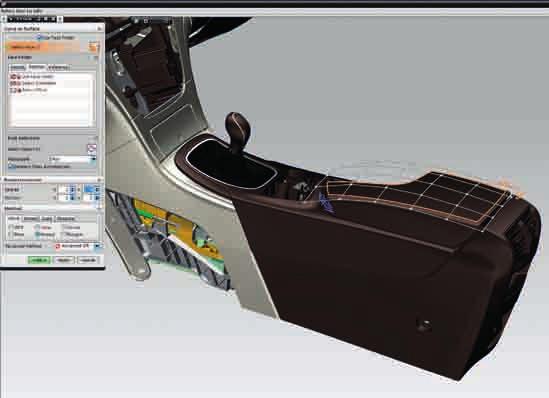Collapse the Parameterization section via its right-edge arrow
This screenshot has width=549, height=398.
coord(99,180)
